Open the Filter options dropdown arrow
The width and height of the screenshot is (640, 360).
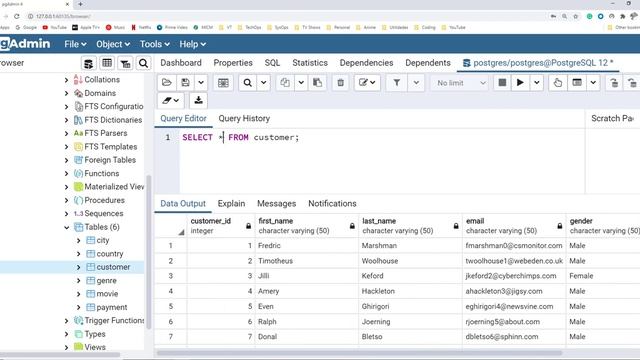[x=416, y=83]
